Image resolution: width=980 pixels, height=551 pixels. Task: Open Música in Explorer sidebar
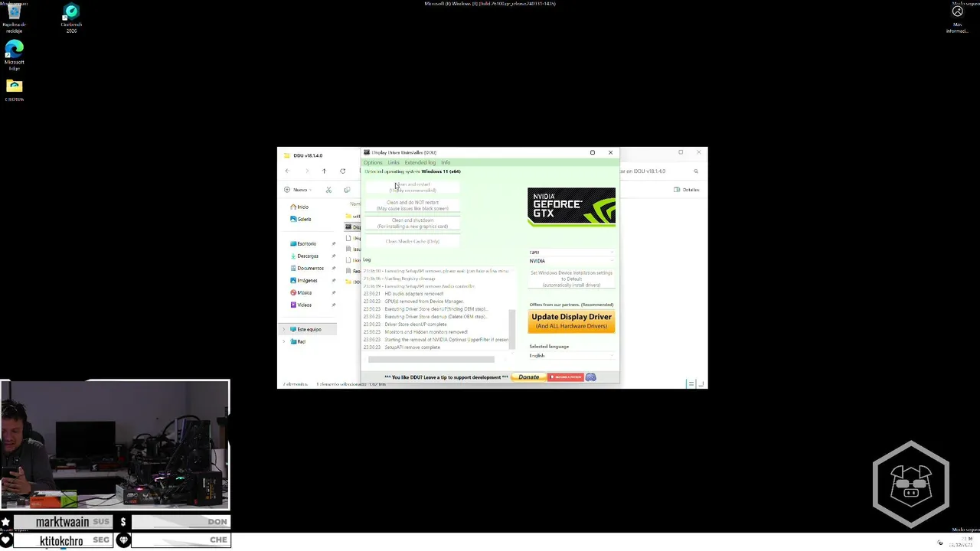[301, 292]
